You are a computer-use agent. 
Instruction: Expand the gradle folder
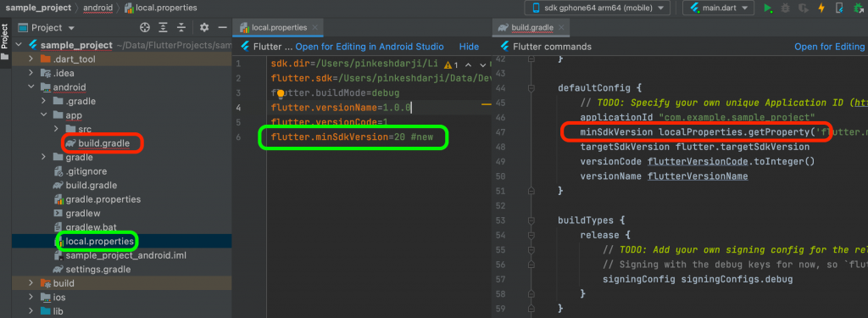pos(44,158)
